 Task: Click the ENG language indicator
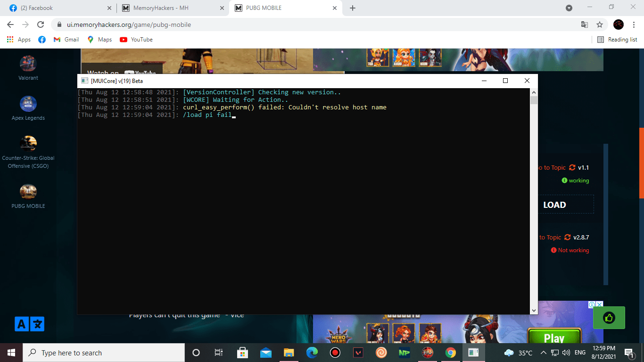point(580,353)
